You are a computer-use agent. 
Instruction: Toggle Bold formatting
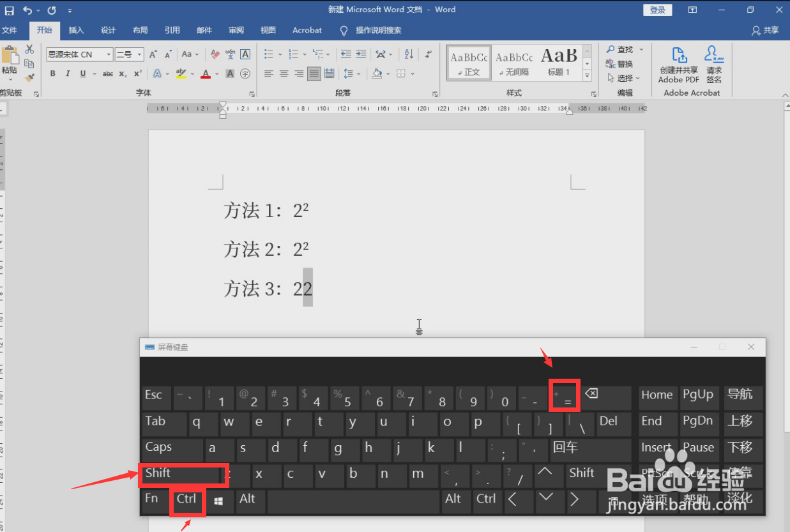pos(53,74)
